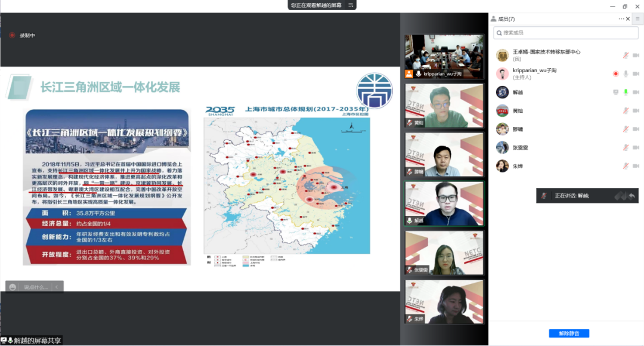Open the emoji picker beside the chat input

[x=12, y=286]
